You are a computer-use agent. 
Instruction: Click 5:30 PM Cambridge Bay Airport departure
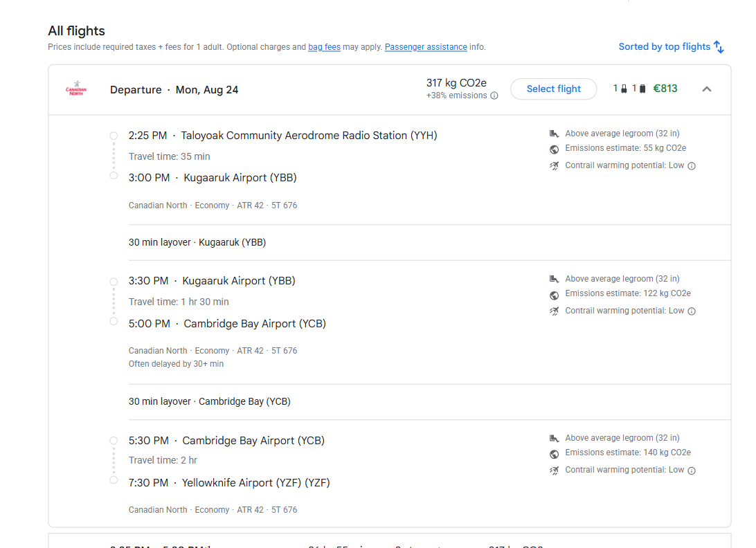(226, 441)
